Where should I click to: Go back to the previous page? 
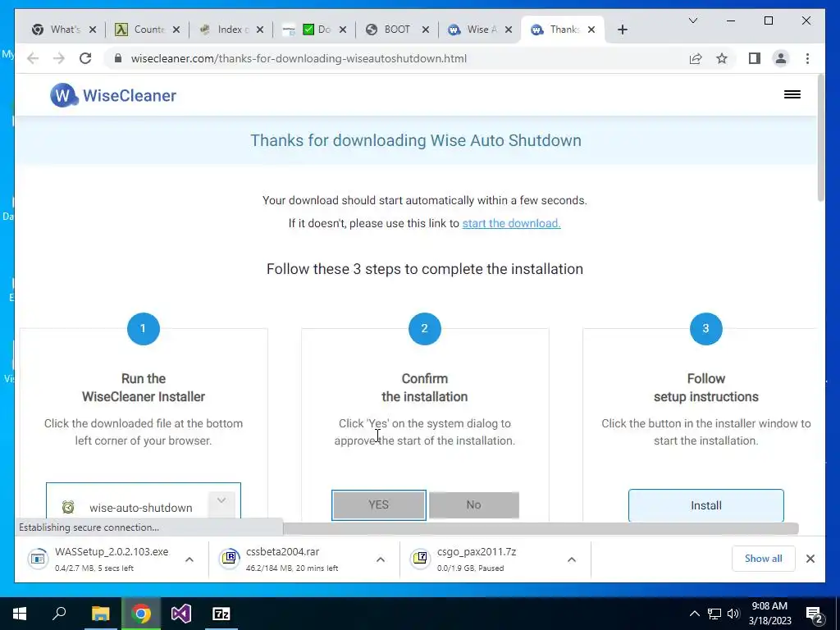tap(33, 58)
